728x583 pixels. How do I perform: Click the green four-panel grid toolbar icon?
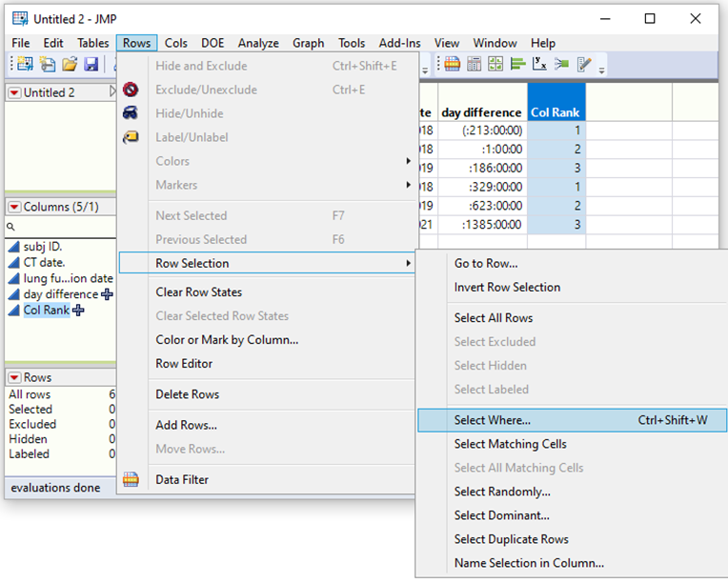click(495, 64)
